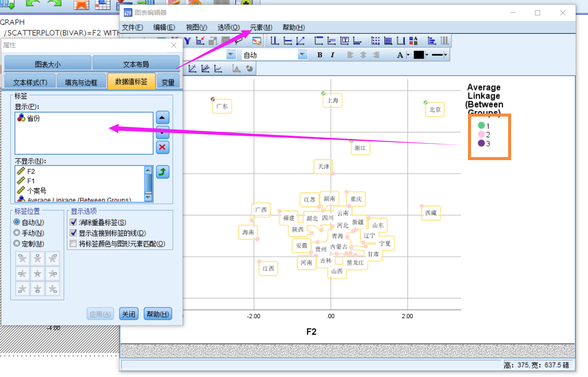Toggle grid lines icon with dotted grid
Screen dimensions: 588x377
pyautogui.click(x=375, y=41)
